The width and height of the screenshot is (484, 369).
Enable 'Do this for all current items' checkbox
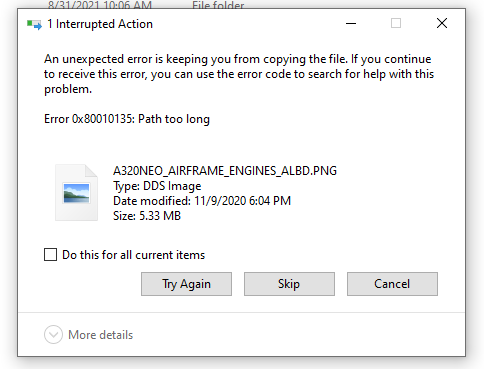50,255
